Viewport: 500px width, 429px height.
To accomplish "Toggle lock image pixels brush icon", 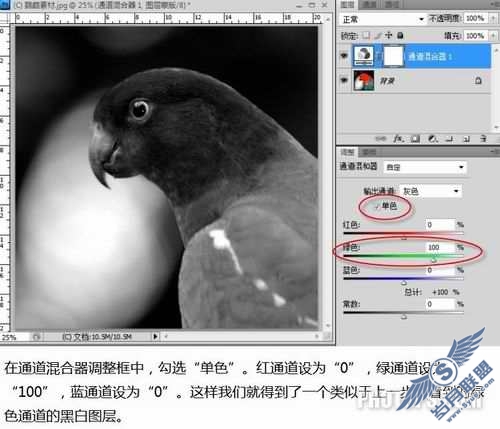I will (x=378, y=35).
